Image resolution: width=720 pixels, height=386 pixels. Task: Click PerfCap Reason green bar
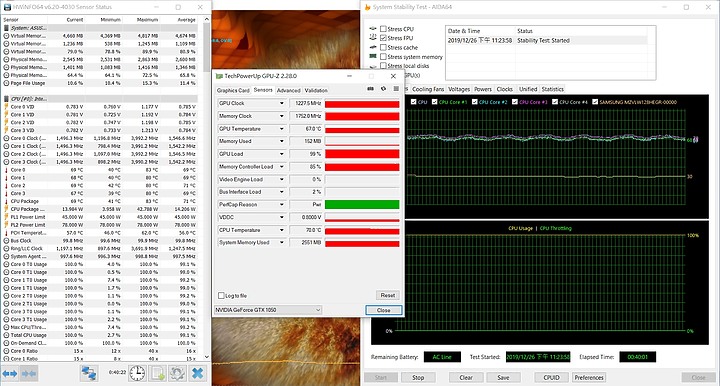pyautogui.click(x=362, y=205)
